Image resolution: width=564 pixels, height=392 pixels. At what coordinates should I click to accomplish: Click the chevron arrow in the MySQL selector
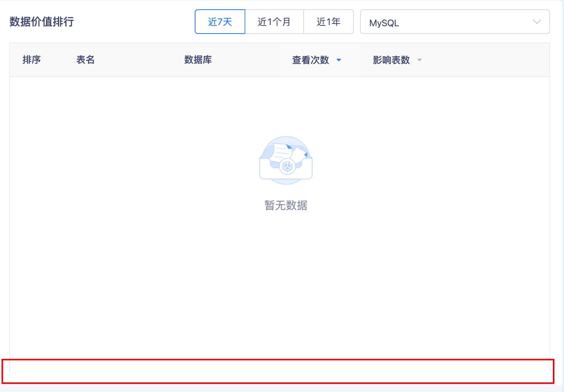click(537, 22)
